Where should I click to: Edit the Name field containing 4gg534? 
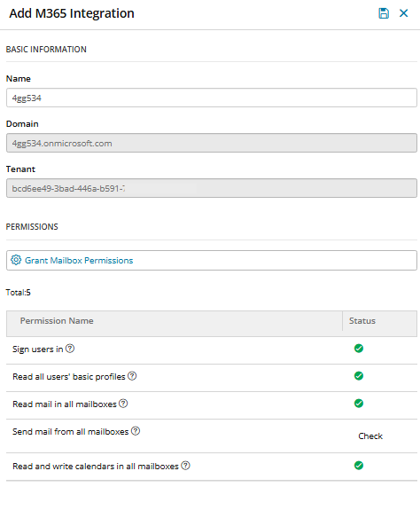[x=212, y=98]
